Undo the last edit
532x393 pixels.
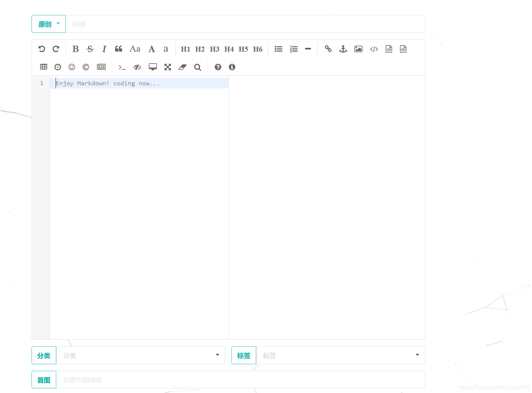click(42, 49)
